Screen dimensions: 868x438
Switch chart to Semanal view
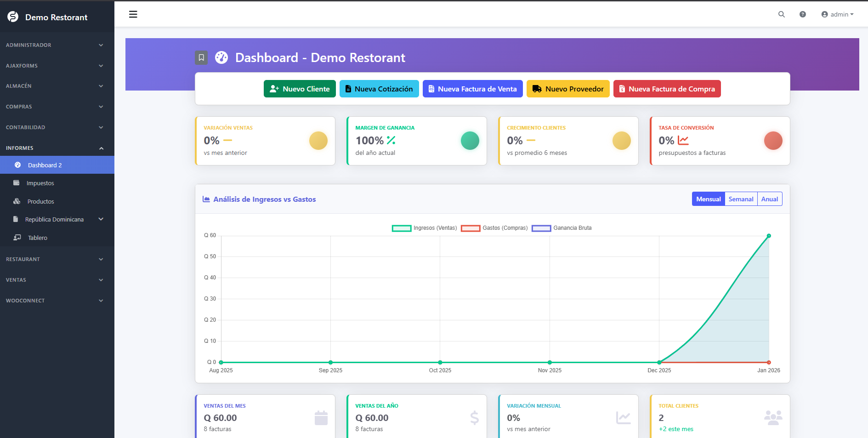(741, 199)
